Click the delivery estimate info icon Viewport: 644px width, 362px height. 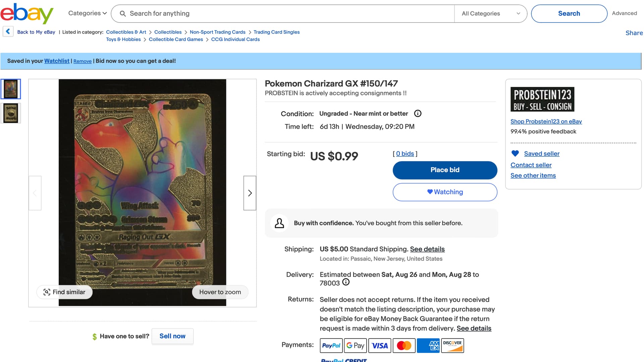point(346,282)
